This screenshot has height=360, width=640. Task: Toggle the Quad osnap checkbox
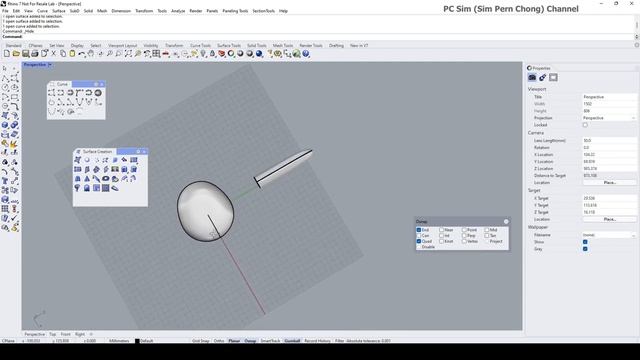(x=419, y=241)
